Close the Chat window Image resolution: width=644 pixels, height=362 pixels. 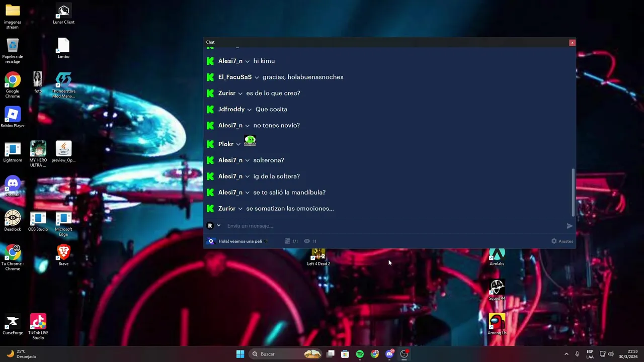point(572,43)
